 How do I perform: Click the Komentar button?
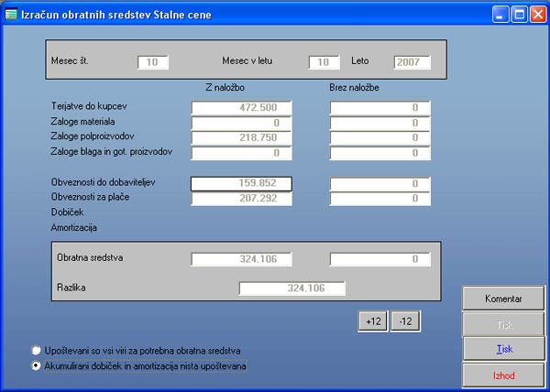pyautogui.click(x=503, y=299)
